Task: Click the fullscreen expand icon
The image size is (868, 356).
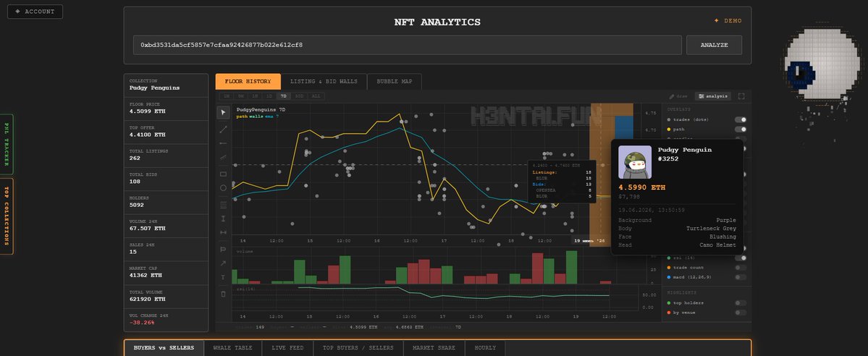Action: tap(741, 96)
